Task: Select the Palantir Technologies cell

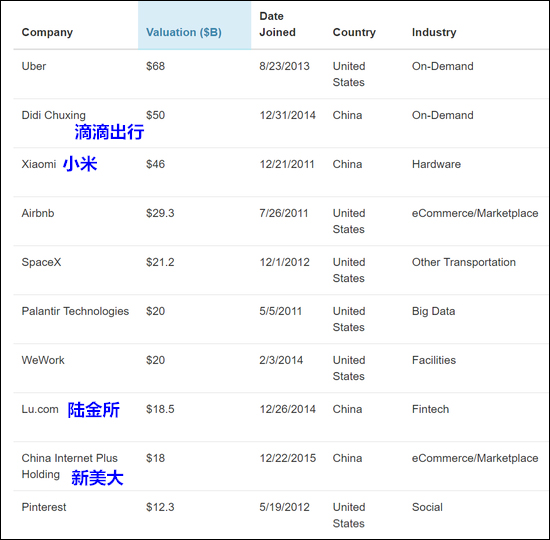Action: (75, 311)
